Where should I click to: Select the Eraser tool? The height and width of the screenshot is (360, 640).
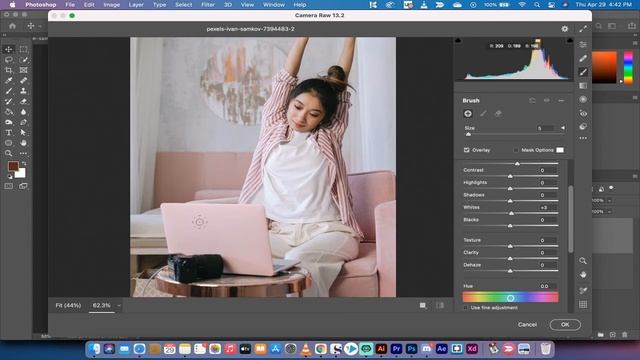(x=23, y=101)
